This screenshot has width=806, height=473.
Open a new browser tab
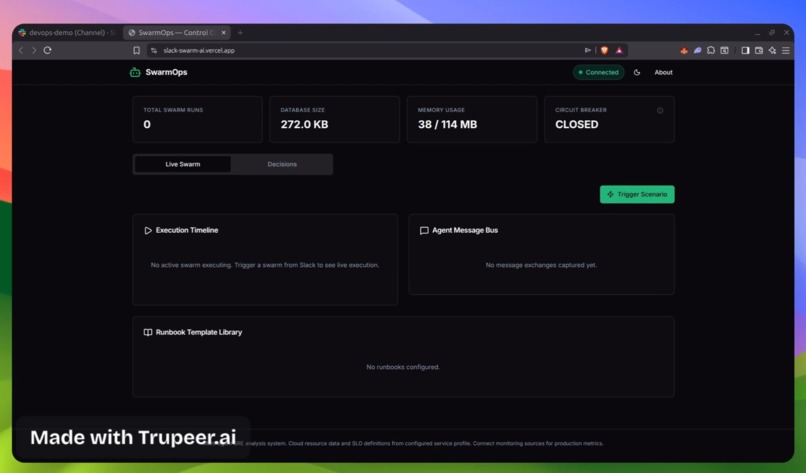point(240,32)
